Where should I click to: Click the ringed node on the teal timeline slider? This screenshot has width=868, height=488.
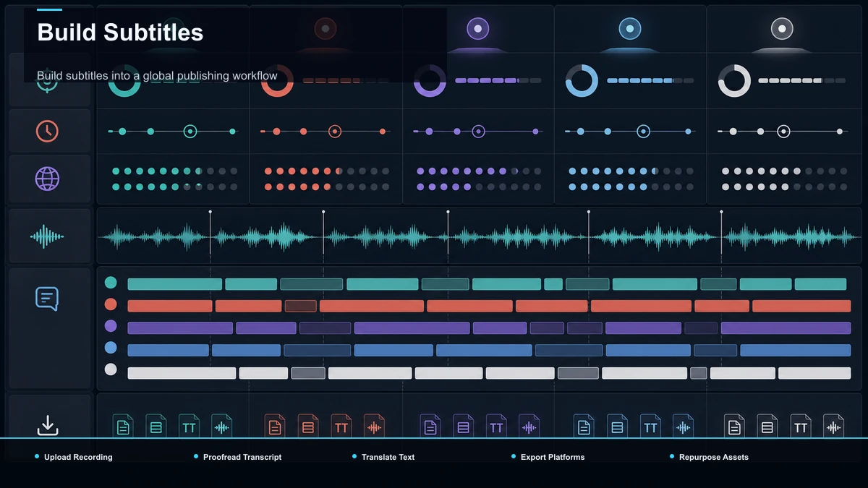(190, 132)
